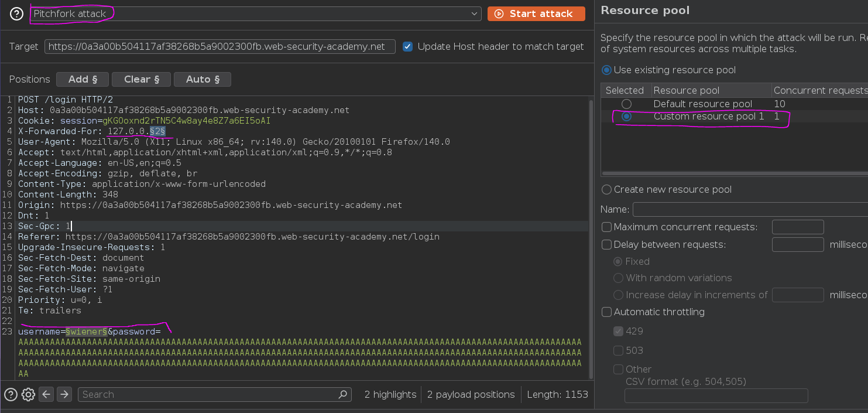Click the CSV format status codes field
The height and width of the screenshot is (413, 868).
pyautogui.click(x=716, y=395)
